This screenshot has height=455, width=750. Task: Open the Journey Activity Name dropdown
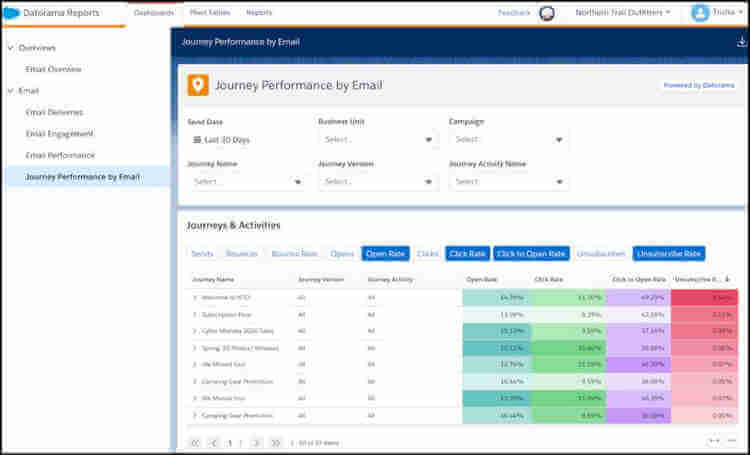509,182
